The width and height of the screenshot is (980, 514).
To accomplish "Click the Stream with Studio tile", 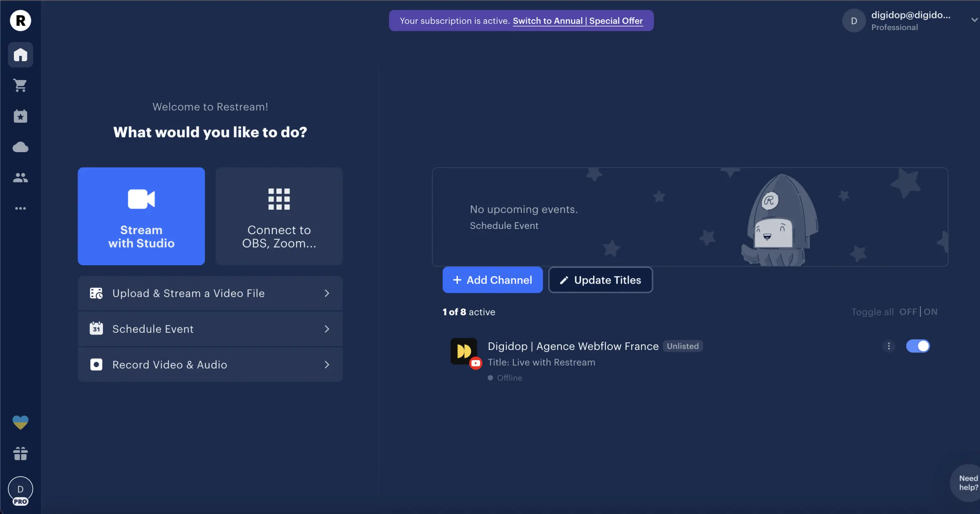I will click(x=141, y=216).
